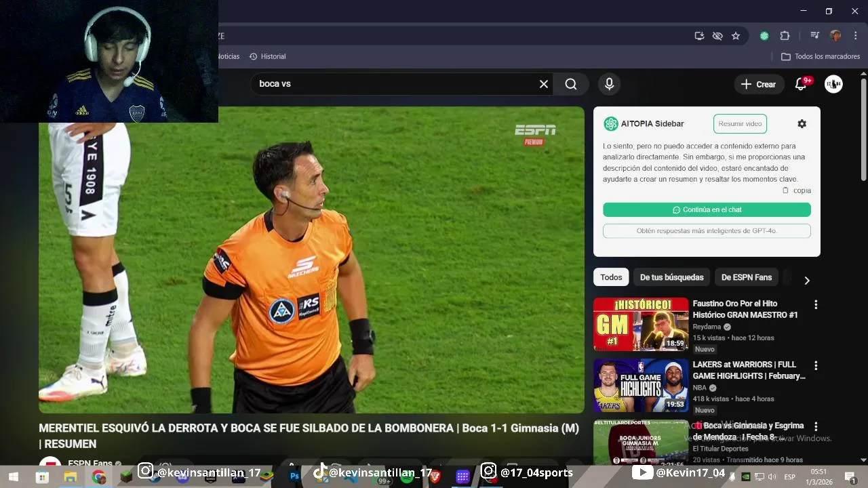Select the De ESPN Fans chip
This screenshot has height=488, width=868.
point(747,277)
